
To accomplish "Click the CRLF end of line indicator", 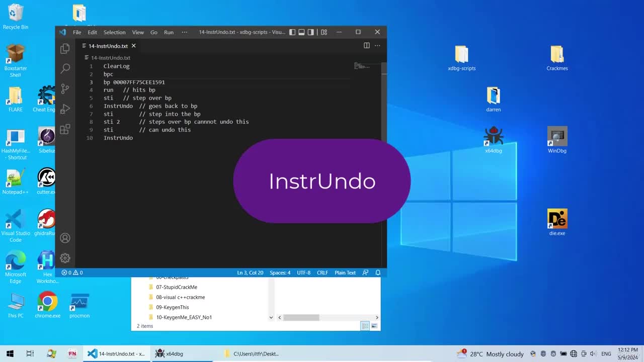I will tap(323, 273).
